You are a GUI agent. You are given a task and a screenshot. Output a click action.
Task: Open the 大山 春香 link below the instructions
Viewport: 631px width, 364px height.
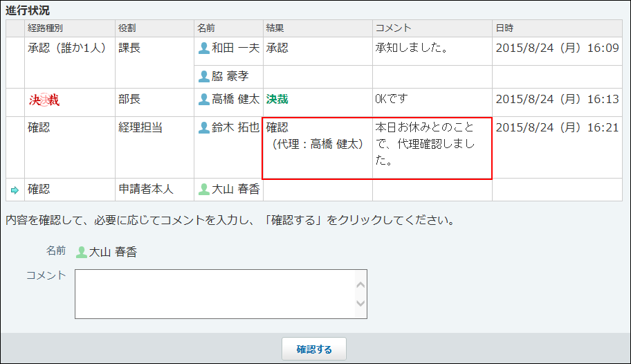tap(113, 252)
